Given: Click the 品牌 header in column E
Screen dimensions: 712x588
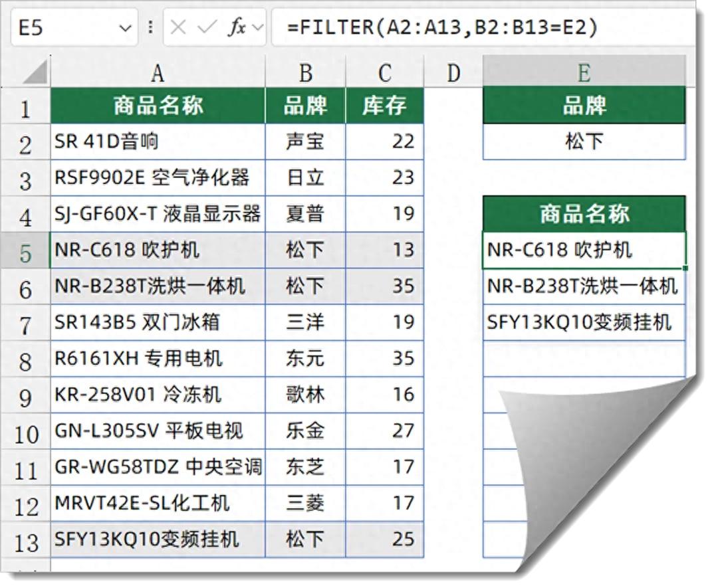Looking at the screenshot, I should tap(584, 106).
